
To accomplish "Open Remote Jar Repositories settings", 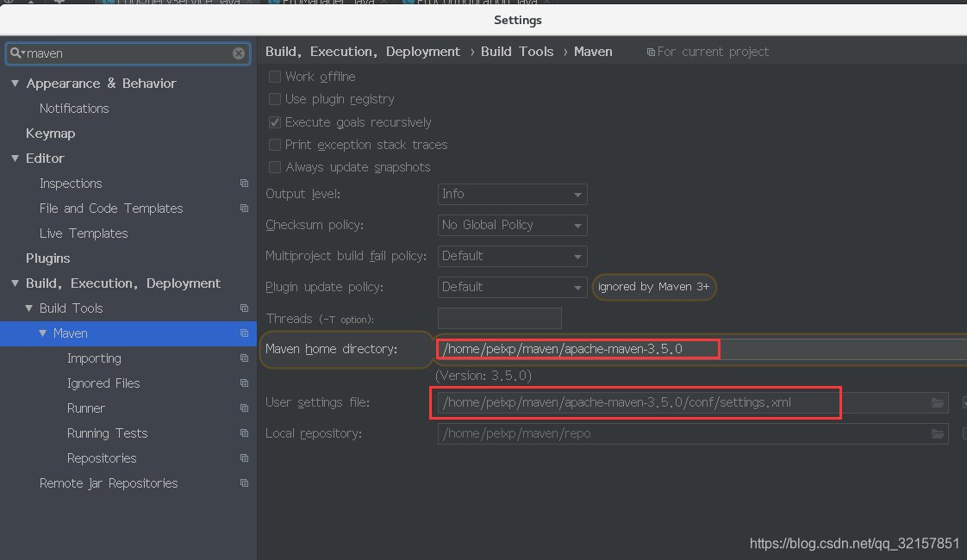I will point(109,483).
